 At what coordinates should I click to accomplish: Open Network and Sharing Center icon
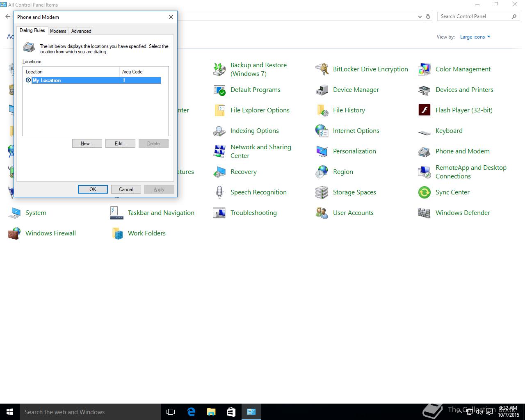click(x=219, y=151)
